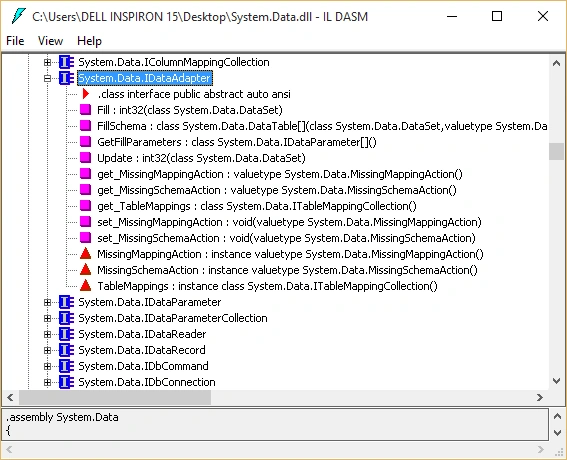Screen dimensions: 567x460
Task: Select 'Update : int32(class System.Data.DataSet)' entry
Action: coord(201,158)
